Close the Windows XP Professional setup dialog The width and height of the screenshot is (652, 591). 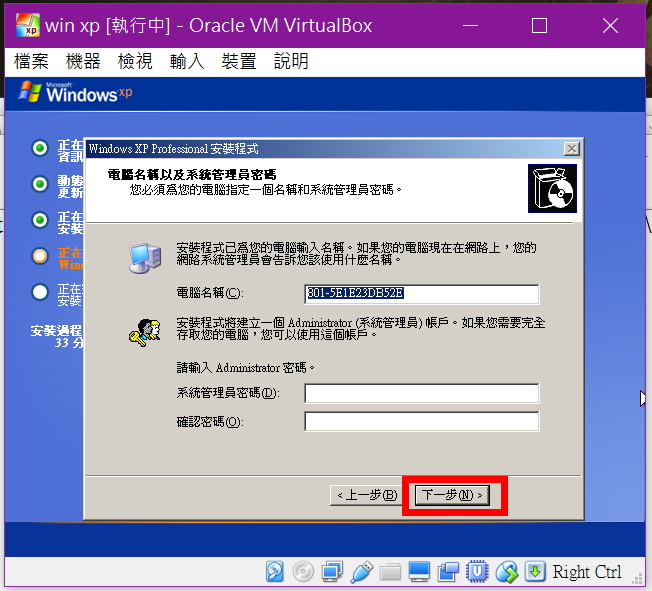[572, 149]
